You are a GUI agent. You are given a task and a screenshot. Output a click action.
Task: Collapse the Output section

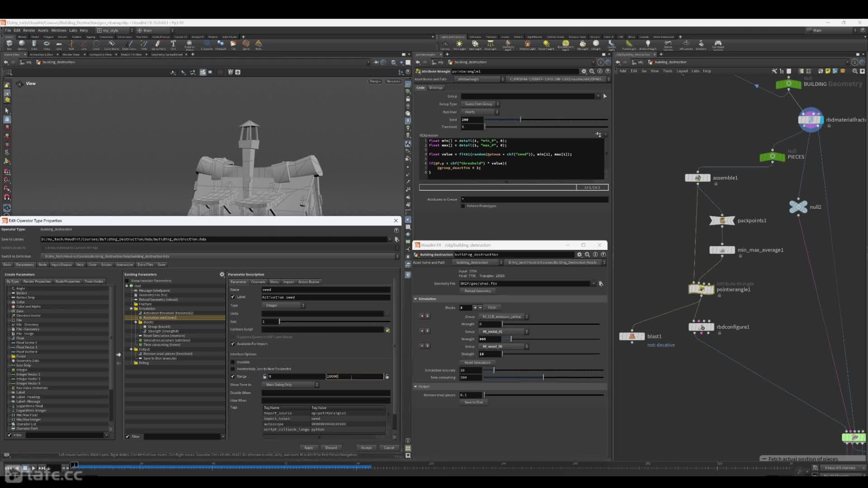(x=415, y=387)
